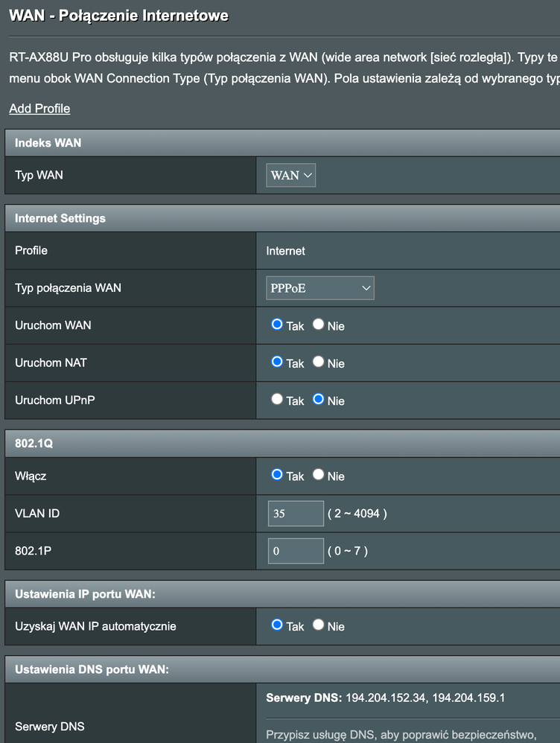Click the 802.1P priority input field
Viewport: 560px width, 743px height.
296,551
